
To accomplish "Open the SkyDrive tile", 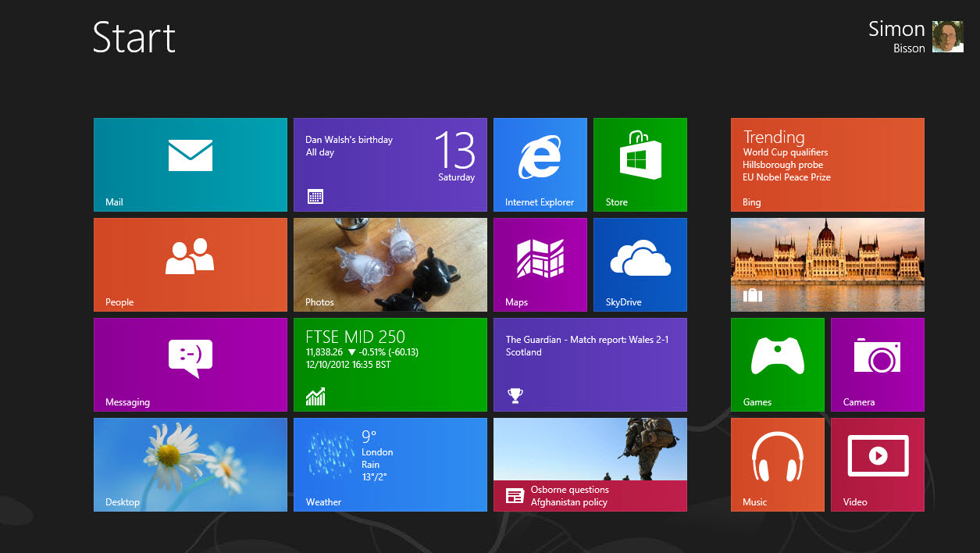I will [640, 265].
